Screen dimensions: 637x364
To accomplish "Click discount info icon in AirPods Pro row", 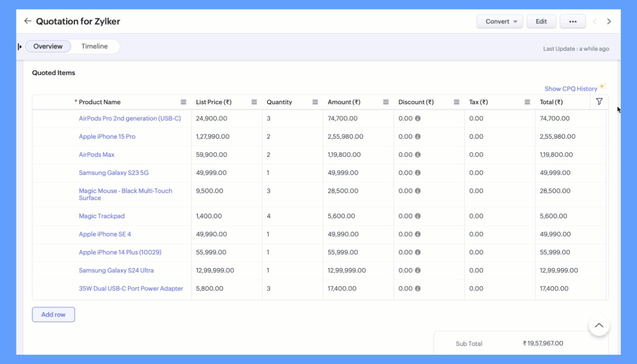I will (418, 118).
